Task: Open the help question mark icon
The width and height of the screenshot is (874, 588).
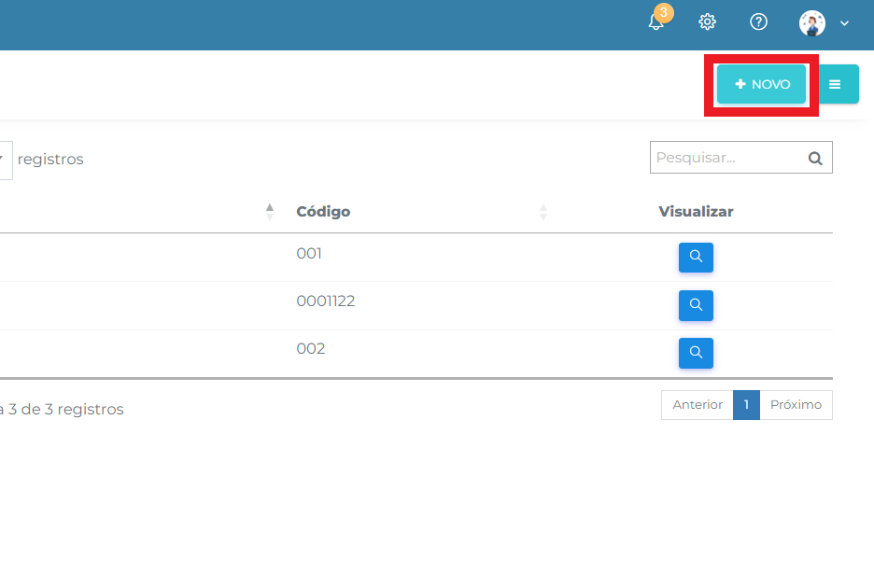Action: pyautogui.click(x=758, y=22)
